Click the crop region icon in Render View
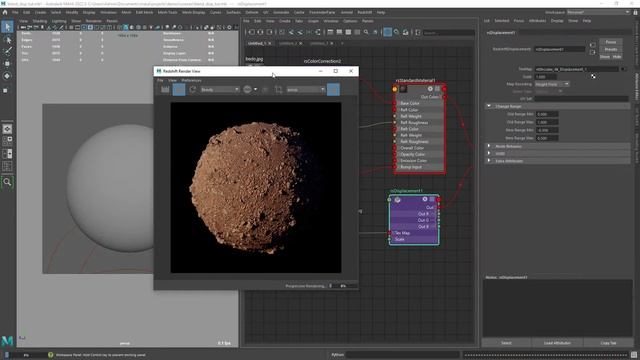This screenshot has height=360, width=640. (279, 89)
